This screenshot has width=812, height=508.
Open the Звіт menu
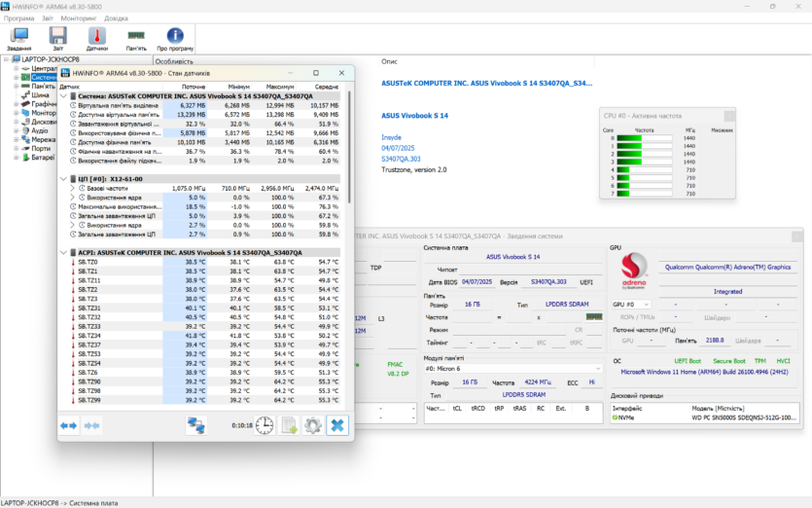point(48,18)
